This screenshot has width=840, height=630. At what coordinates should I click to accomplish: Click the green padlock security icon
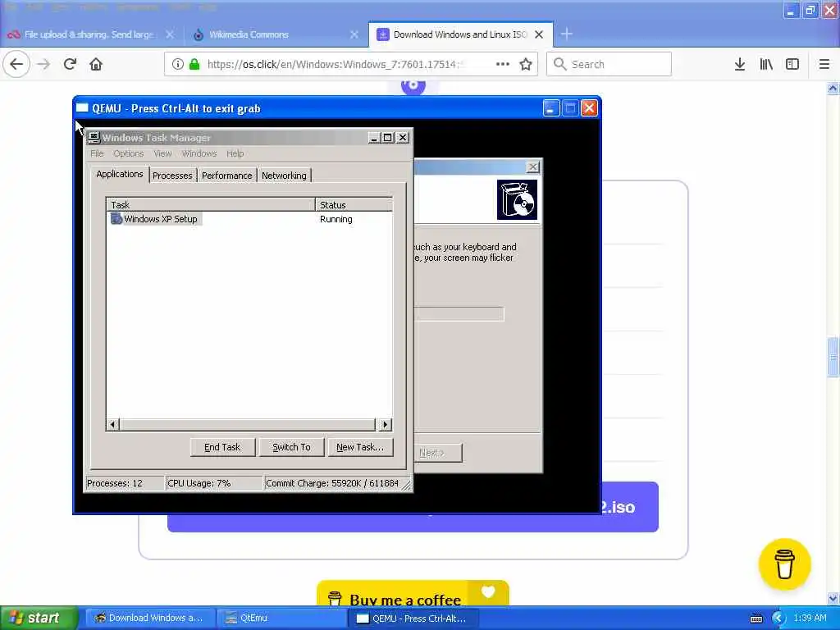point(194,64)
